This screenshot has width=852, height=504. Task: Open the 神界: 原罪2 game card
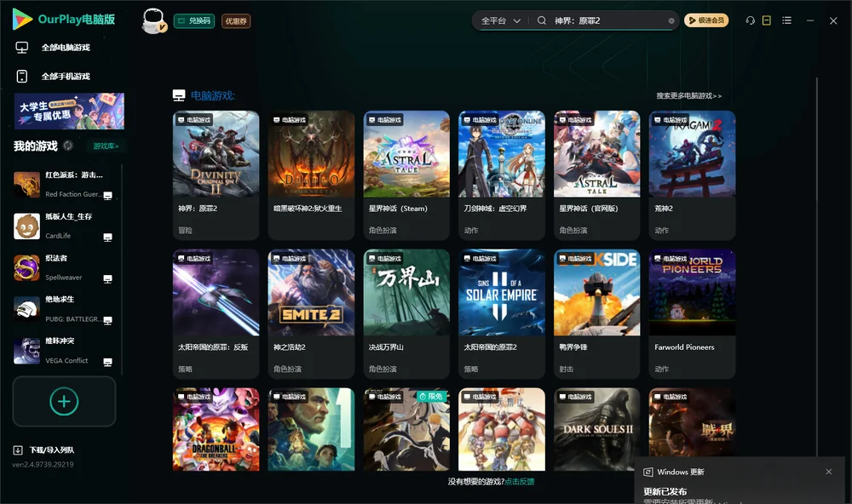[x=216, y=175]
